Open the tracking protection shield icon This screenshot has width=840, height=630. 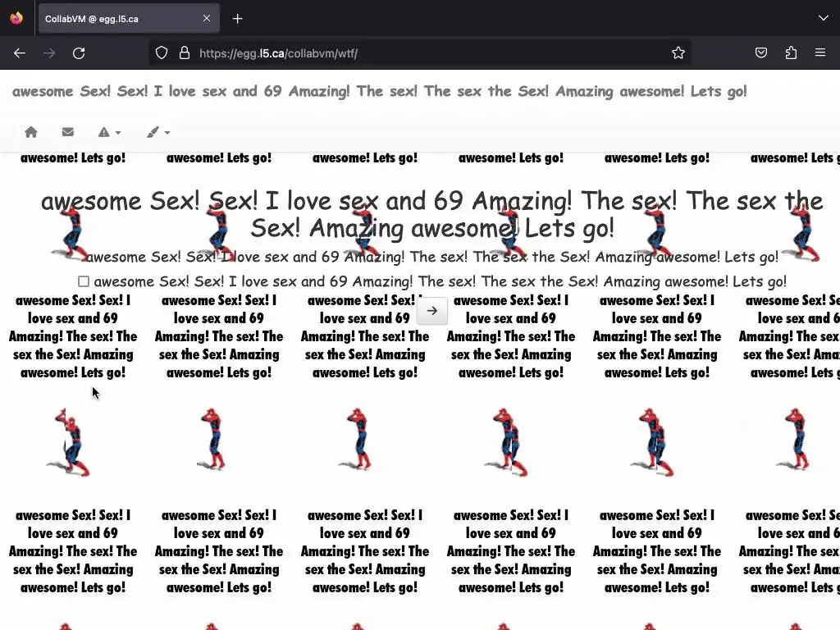tap(162, 53)
